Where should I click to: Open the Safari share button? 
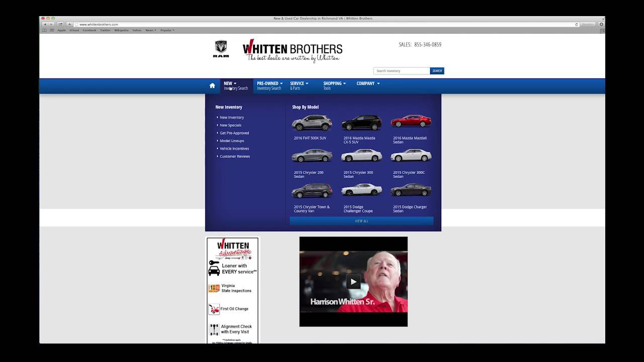tap(60, 24)
